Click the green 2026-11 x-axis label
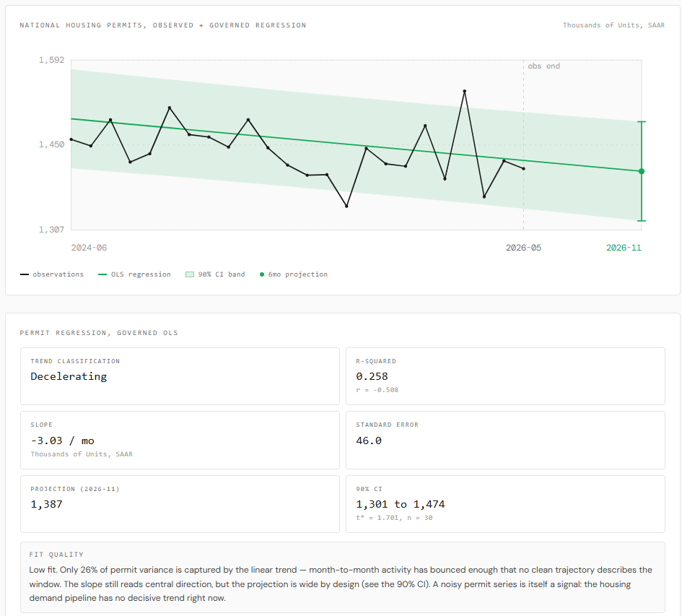Viewport: 682px width, 616px height. pos(624,248)
